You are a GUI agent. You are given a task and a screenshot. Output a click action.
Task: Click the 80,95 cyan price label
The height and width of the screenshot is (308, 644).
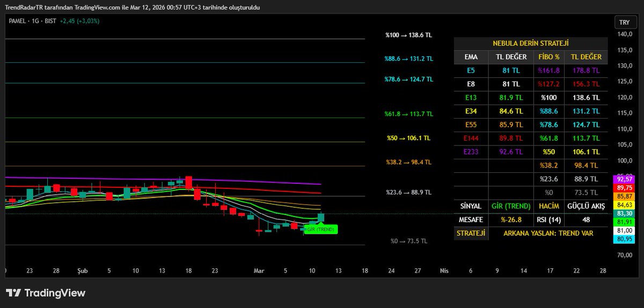[623, 239]
